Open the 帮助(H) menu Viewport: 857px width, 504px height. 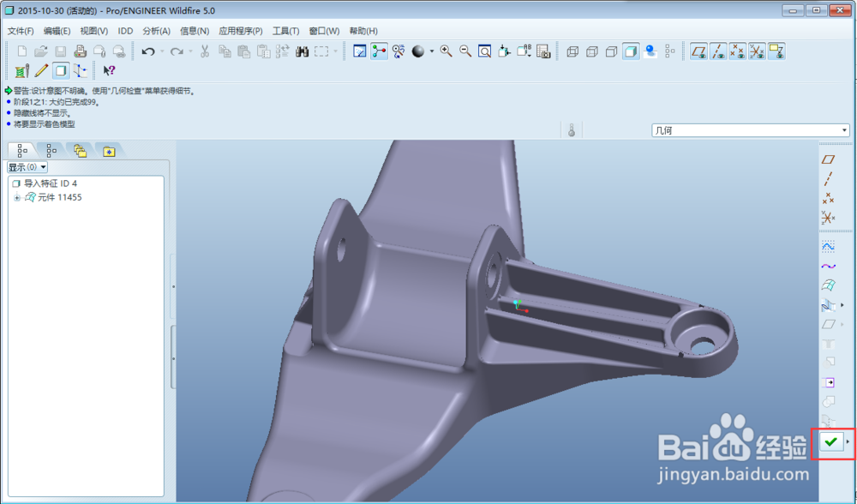tap(363, 31)
